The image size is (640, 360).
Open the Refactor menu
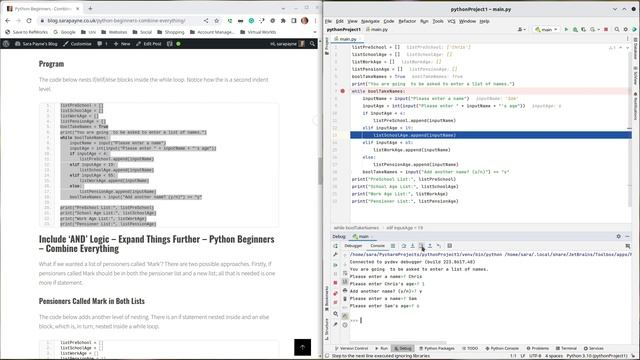407,21
